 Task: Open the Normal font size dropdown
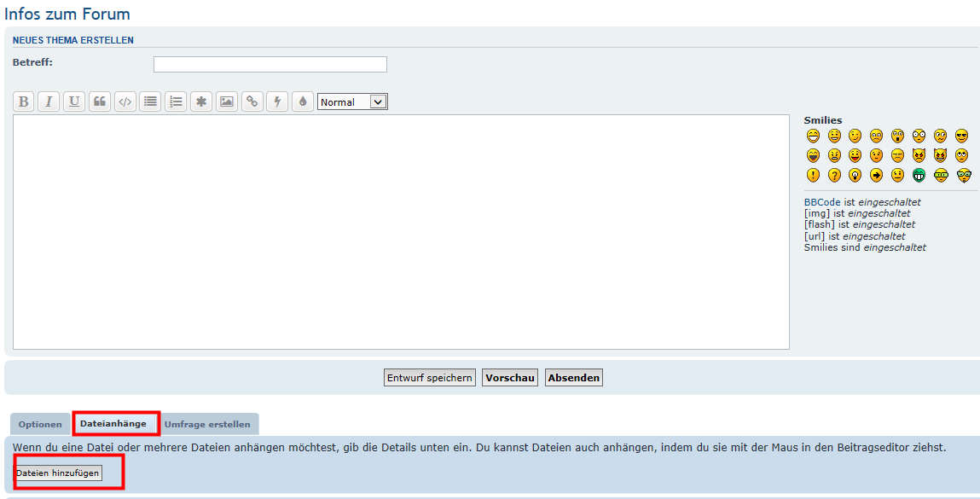click(352, 102)
